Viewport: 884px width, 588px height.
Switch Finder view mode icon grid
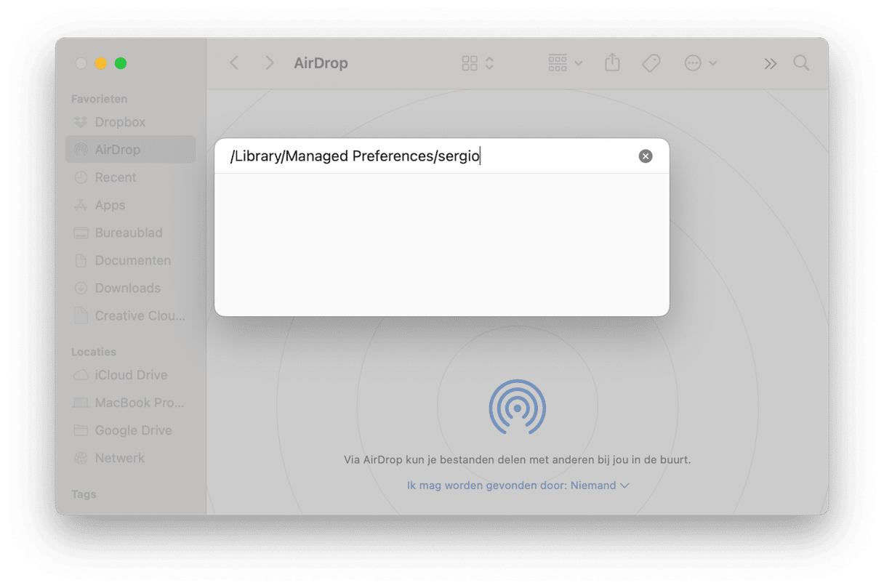(x=478, y=63)
